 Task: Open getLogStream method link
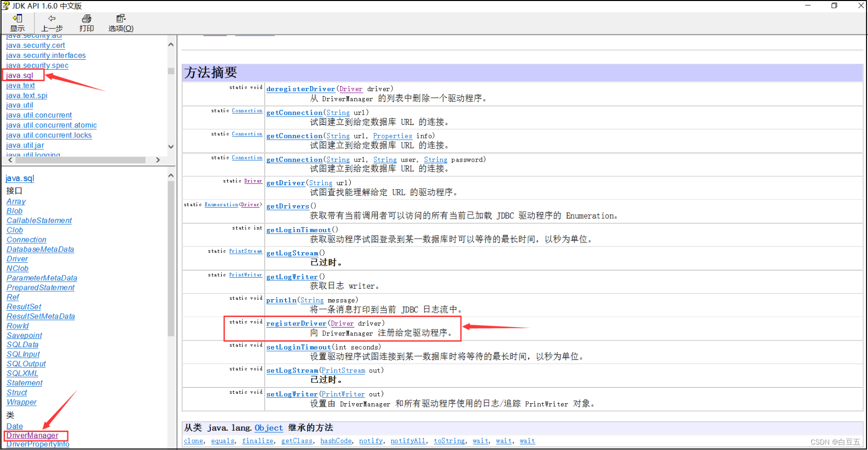pyautogui.click(x=292, y=253)
